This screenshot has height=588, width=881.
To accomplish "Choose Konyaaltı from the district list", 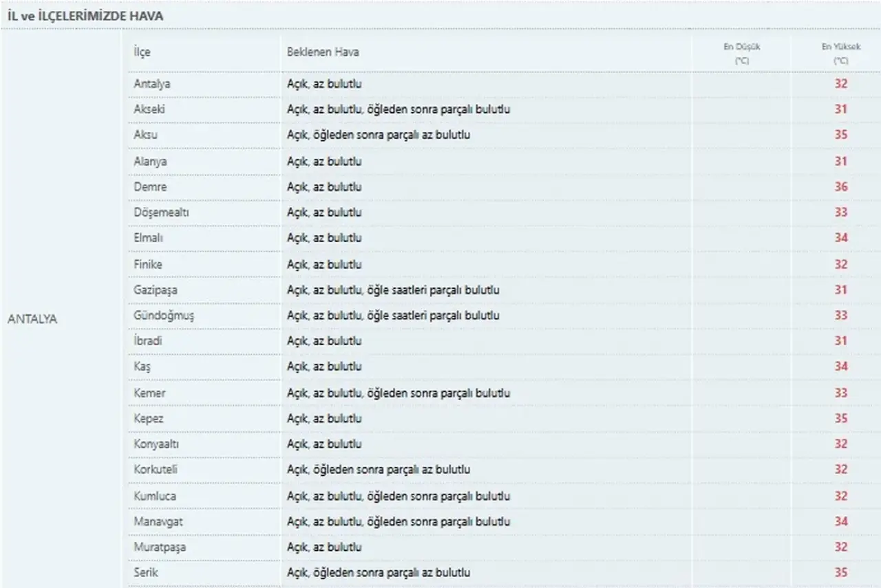I will [156, 444].
